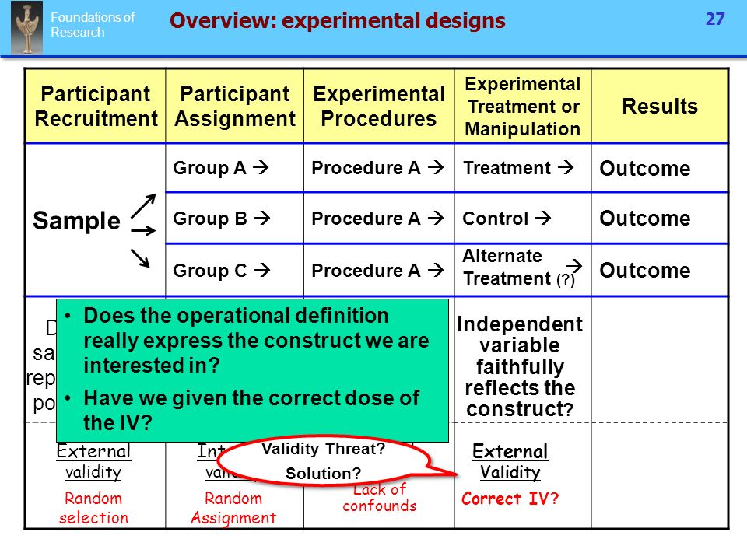
Task: Click the red 'Random Assignment' text
Action: pyautogui.click(x=233, y=508)
